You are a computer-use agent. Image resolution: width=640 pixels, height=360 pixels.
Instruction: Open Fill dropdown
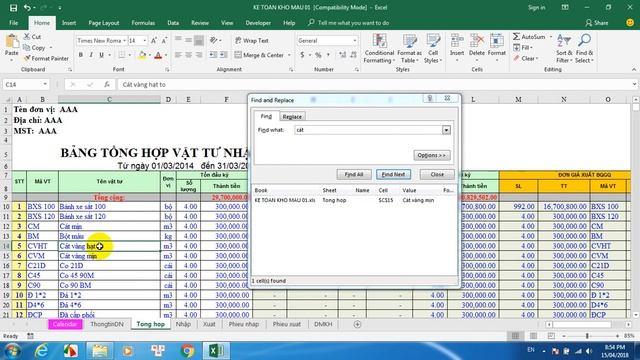click(x=523, y=48)
